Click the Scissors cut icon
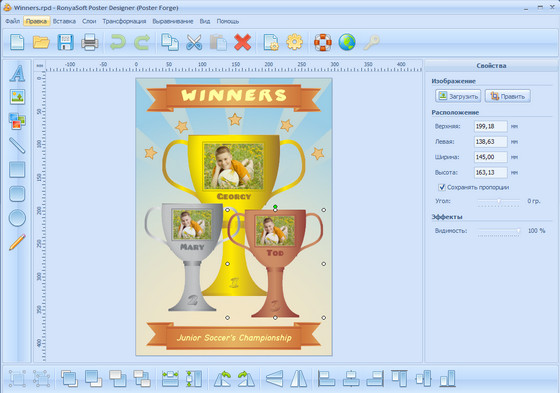 click(x=194, y=42)
